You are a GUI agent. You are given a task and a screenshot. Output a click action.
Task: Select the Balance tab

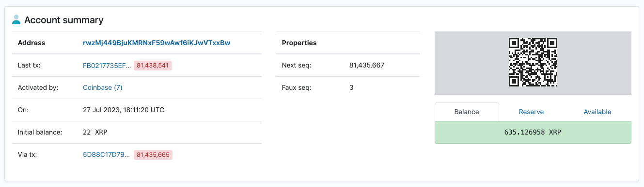coord(467,112)
